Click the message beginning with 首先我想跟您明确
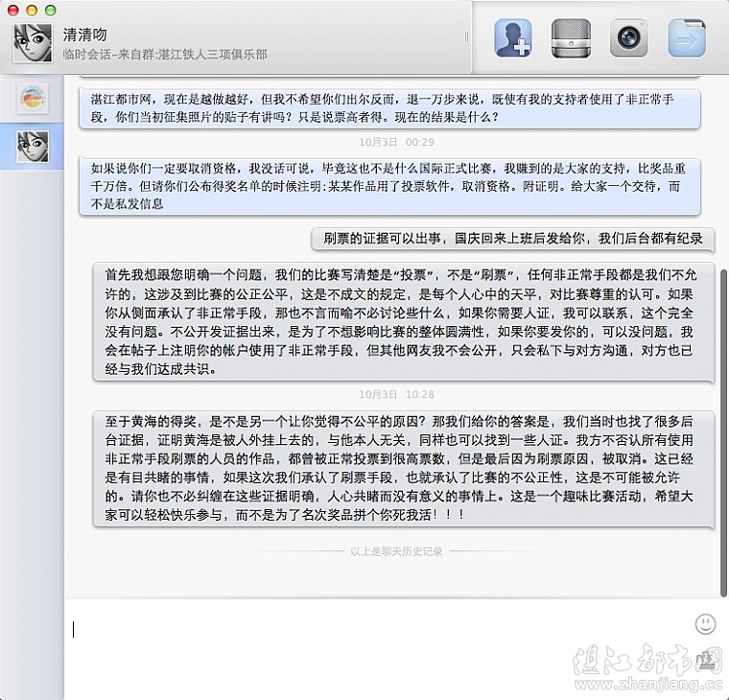Screen dimensions: 729x700 click(404, 321)
